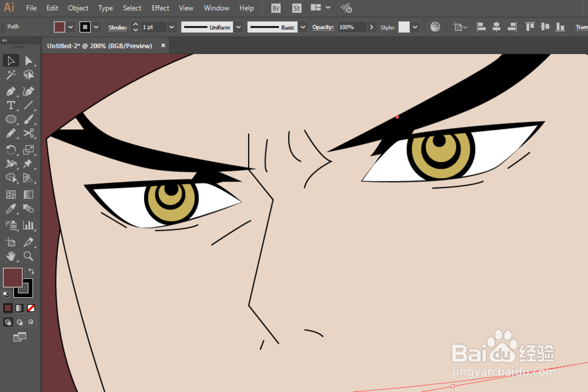Screen dimensions: 588x392
Task: Select the Shape Builder tool
Action: point(11,178)
